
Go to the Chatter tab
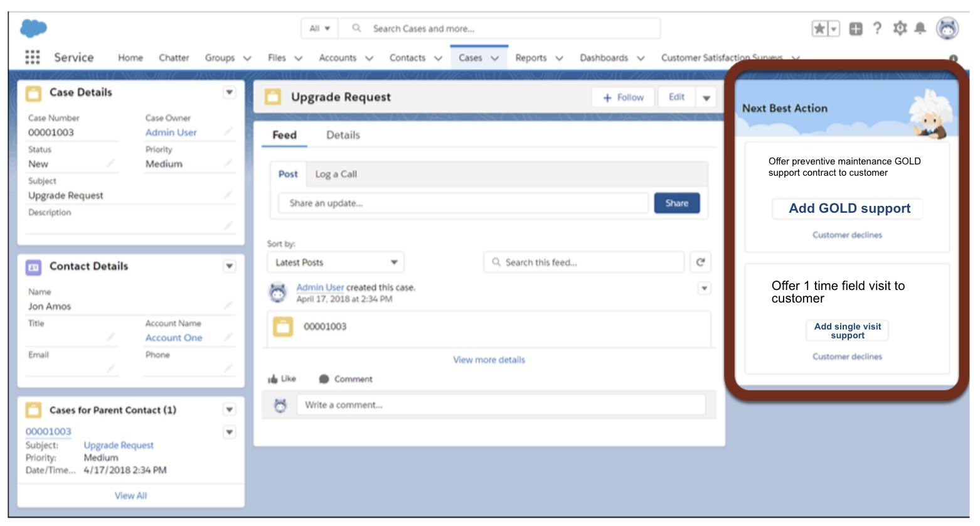(x=174, y=58)
